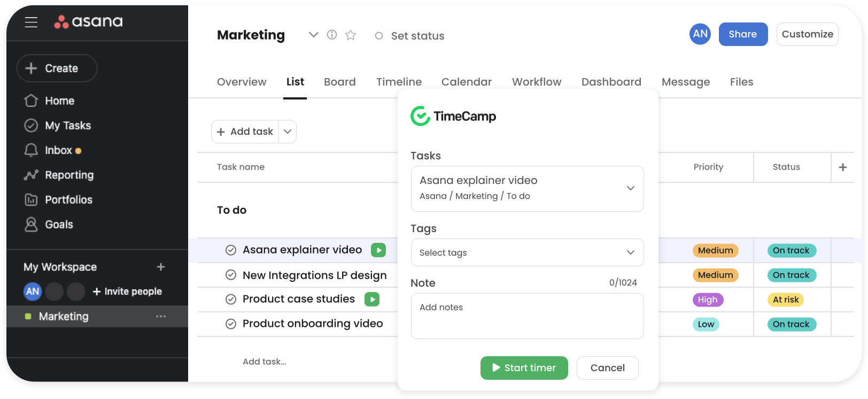Click On track status for Product onboarding video
The height and width of the screenshot is (399, 868).
[x=792, y=324]
